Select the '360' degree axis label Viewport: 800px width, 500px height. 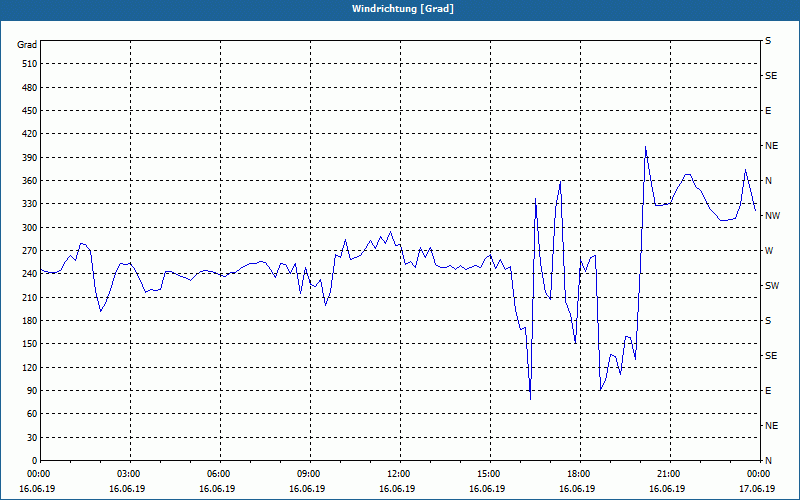(30, 181)
